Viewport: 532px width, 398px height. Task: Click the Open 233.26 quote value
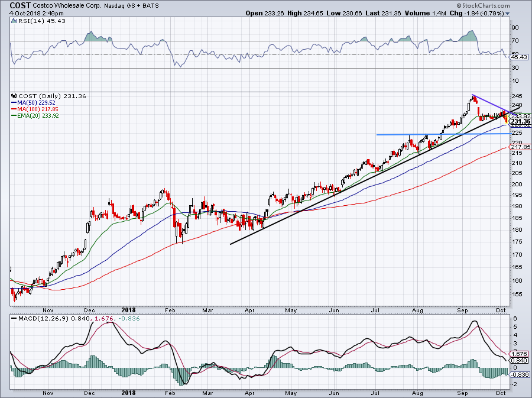265,13
